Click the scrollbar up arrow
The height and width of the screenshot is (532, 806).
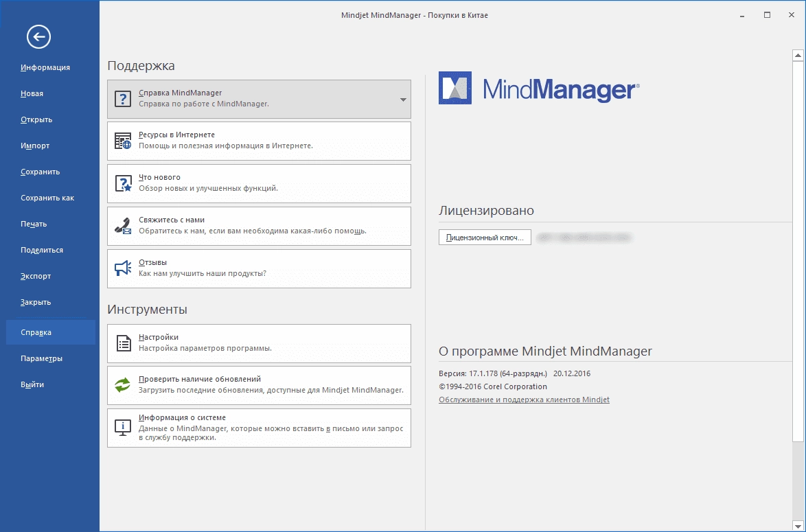[x=798, y=55]
